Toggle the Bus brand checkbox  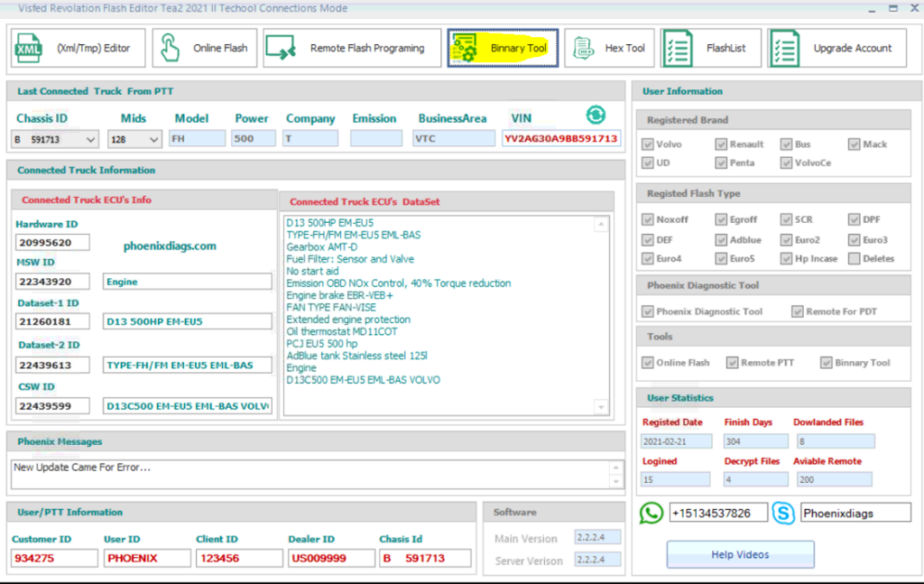click(786, 144)
